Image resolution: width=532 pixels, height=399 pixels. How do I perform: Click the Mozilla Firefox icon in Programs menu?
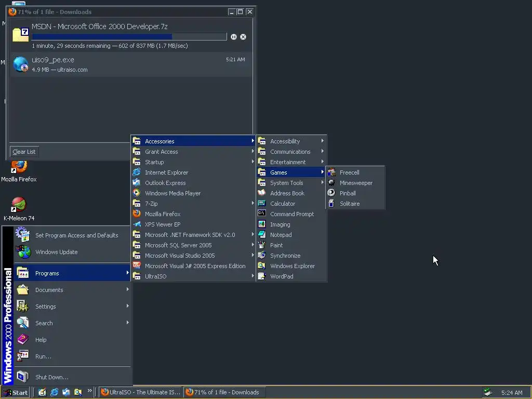[x=137, y=214]
